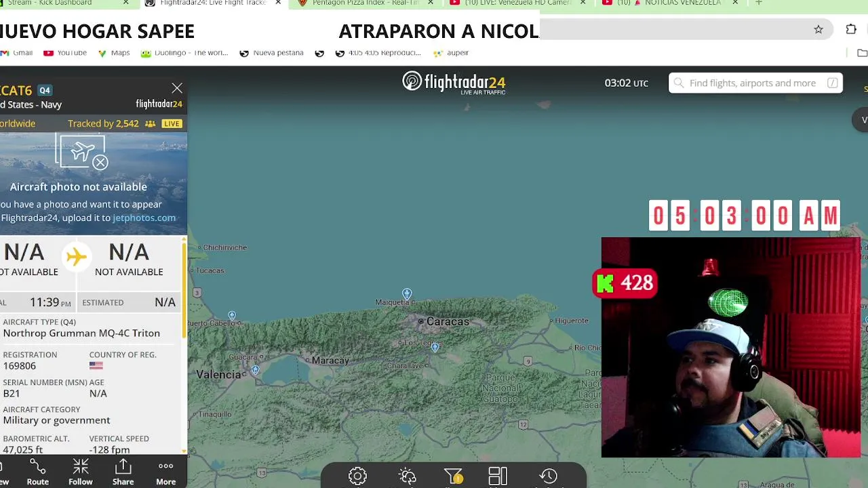This screenshot has width=868, height=488.
Task: Click the search magnifier icon
Action: (679, 83)
